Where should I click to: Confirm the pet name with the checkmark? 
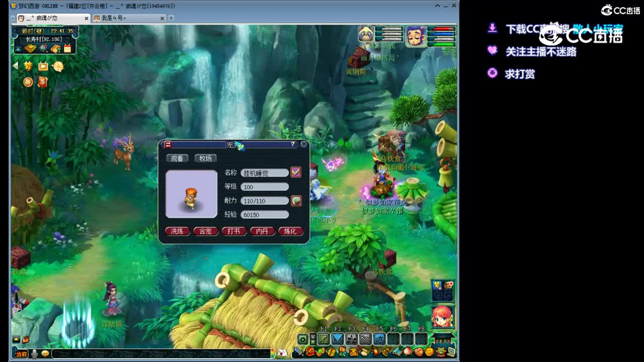296,172
